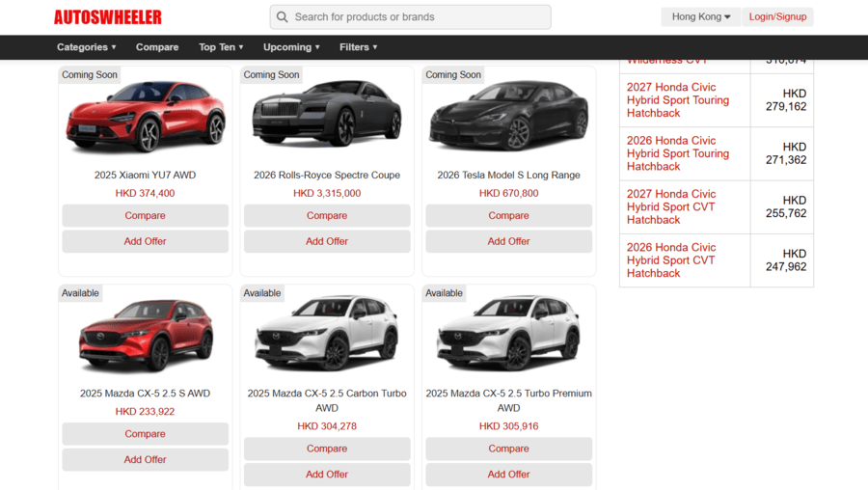The image size is (868, 490).
Task: Open 2027 Honda Civic Hybrid Sport Touring Hatchback
Action: [678, 100]
